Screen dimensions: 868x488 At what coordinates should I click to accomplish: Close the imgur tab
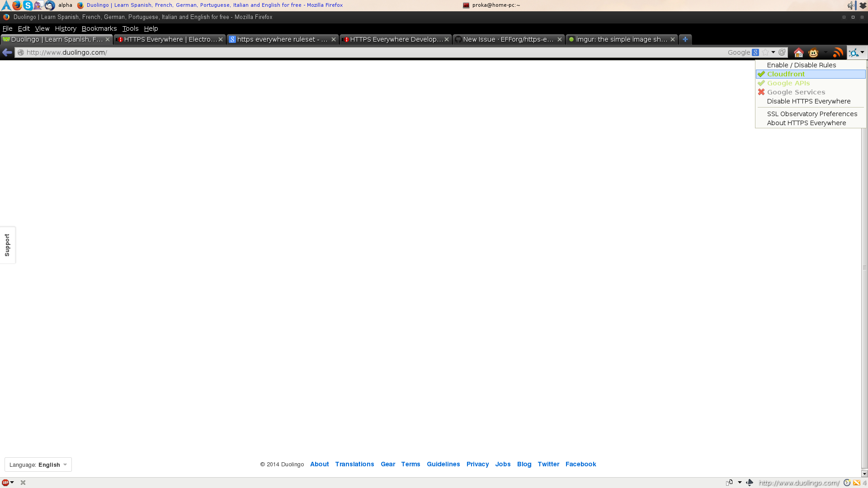[x=673, y=39]
